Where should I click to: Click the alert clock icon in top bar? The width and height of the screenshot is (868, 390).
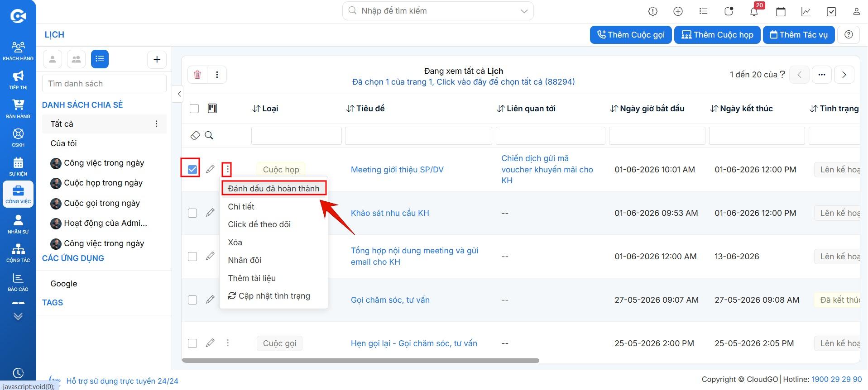point(652,11)
